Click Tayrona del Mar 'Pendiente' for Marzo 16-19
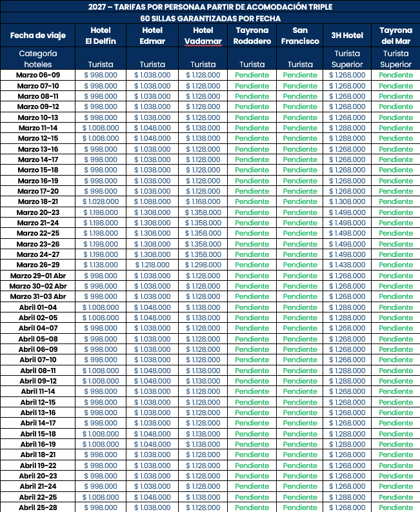Screen dimensions: 420x512 click(395, 181)
